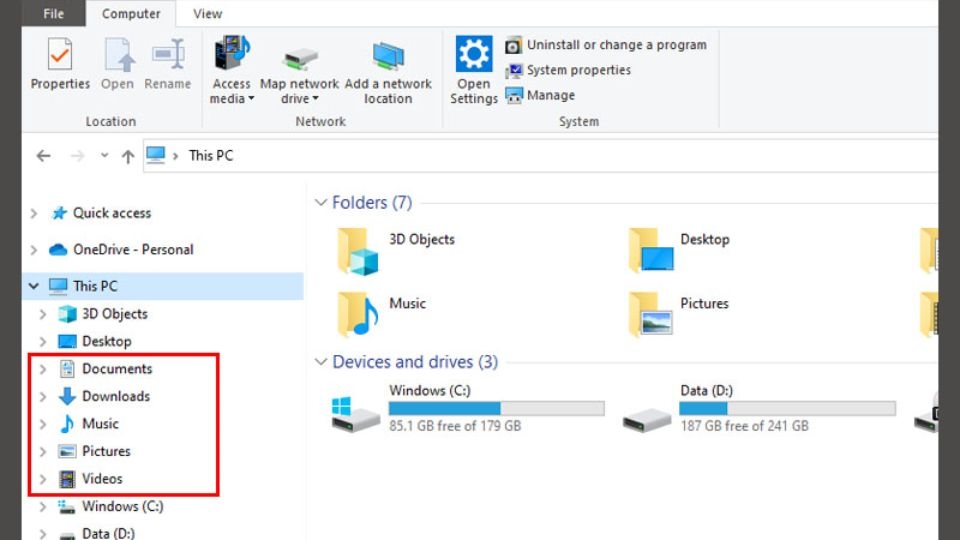Select the Music folder icon
This screenshot has width=960, height=540.
coord(358,314)
